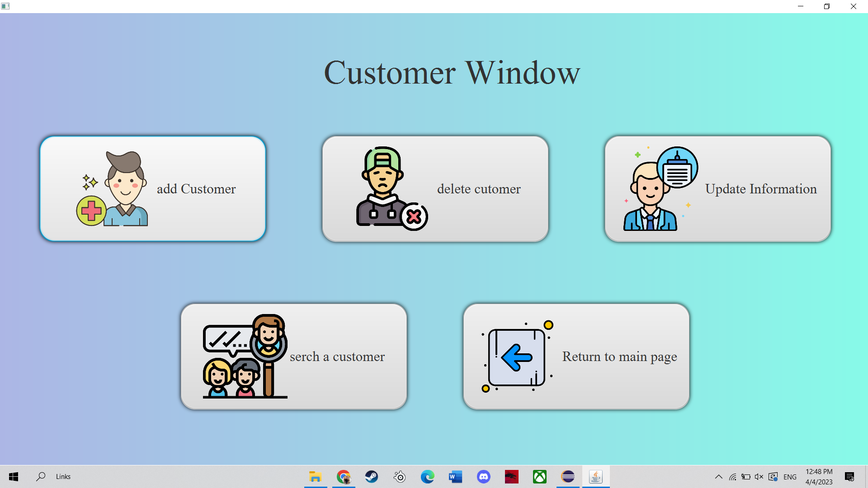868x488 pixels.
Task: Open Steam from the taskbar
Action: pos(372,477)
